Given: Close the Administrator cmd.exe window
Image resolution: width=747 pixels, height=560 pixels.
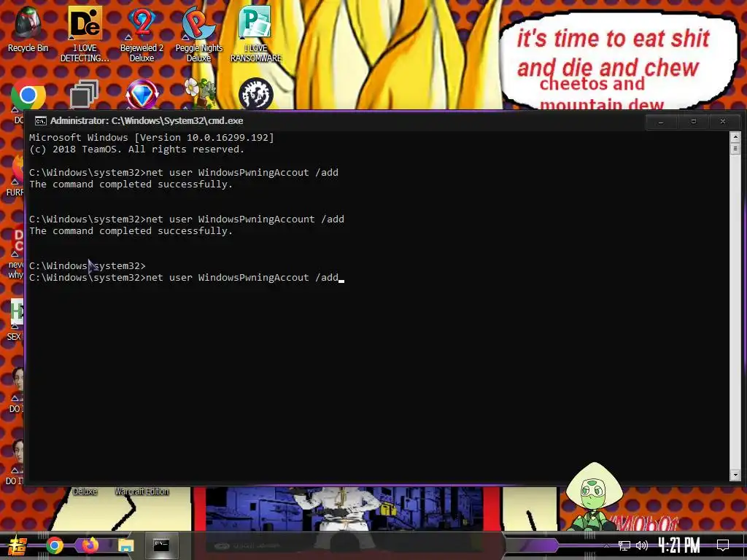Looking at the screenshot, I should (723, 122).
